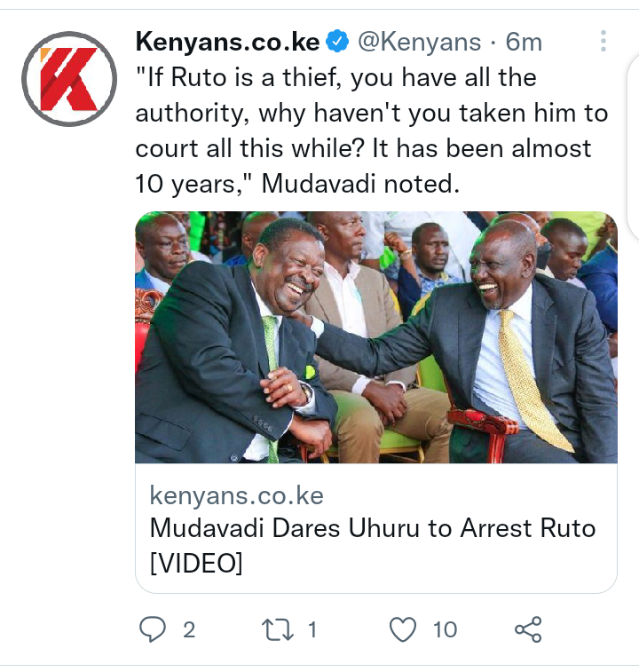Like the tweet with the heart icon
The image size is (639, 672).
click(x=403, y=629)
